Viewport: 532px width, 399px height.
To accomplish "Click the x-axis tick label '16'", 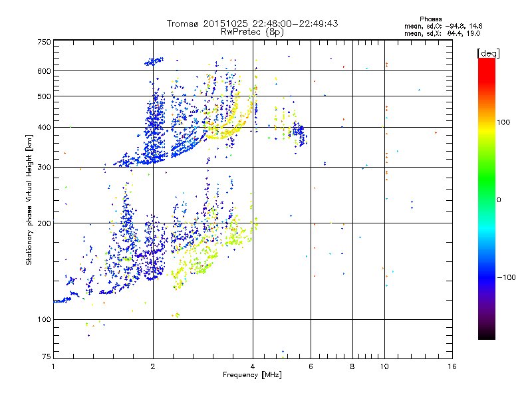I will pos(452,366).
